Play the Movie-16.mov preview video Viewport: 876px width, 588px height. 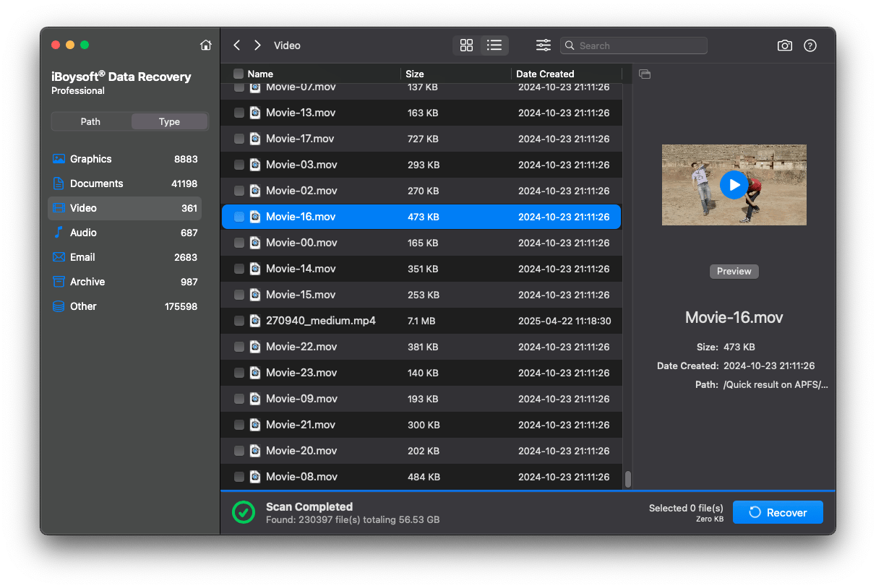(x=734, y=185)
